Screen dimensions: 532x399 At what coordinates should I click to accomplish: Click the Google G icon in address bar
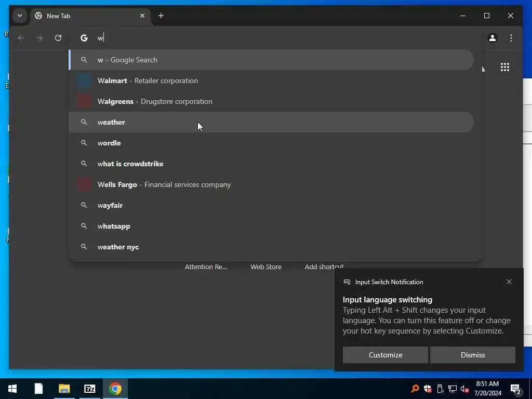(84, 38)
